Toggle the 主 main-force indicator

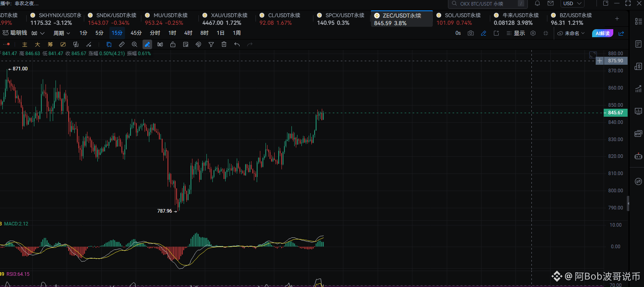pyautogui.click(x=25, y=44)
